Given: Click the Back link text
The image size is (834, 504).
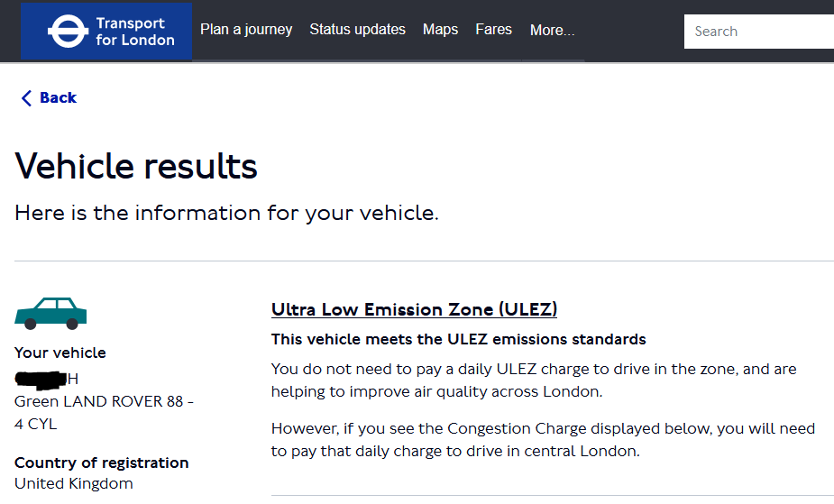Looking at the screenshot, I should click(x=58, y=98).
